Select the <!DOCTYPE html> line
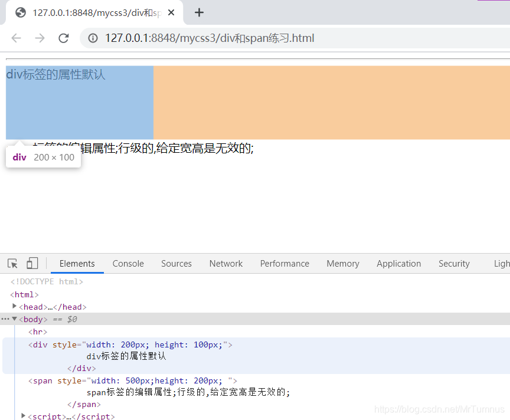The height and width of the screenshot is (420, 510). click(x=47, y=281)
